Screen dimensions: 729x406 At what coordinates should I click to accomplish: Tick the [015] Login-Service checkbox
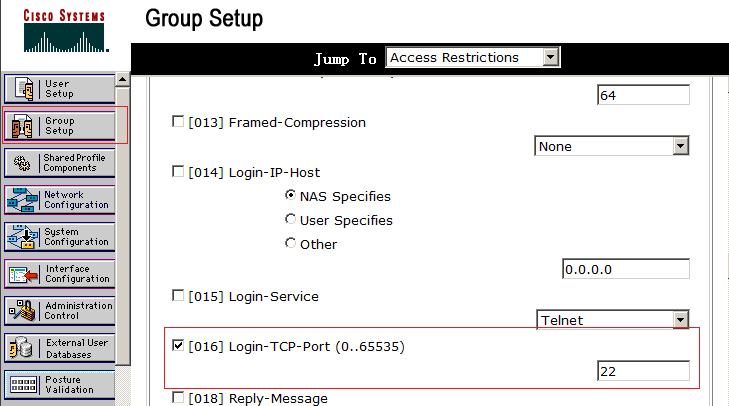178,296
